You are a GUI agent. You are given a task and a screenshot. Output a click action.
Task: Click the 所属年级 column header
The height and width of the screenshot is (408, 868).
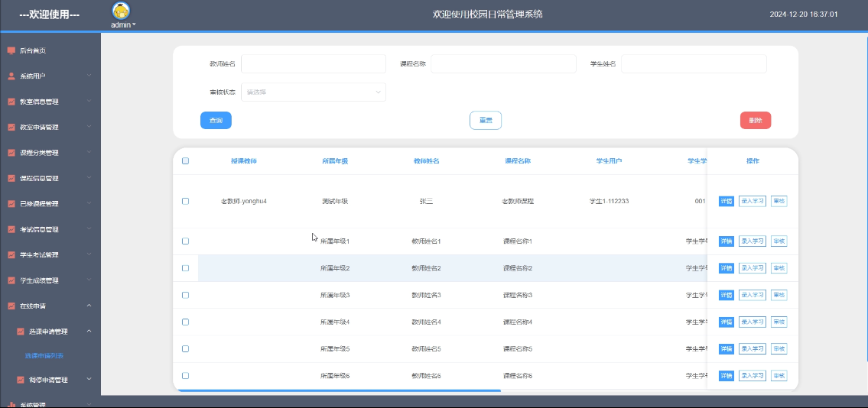click(x=335, y=161)
